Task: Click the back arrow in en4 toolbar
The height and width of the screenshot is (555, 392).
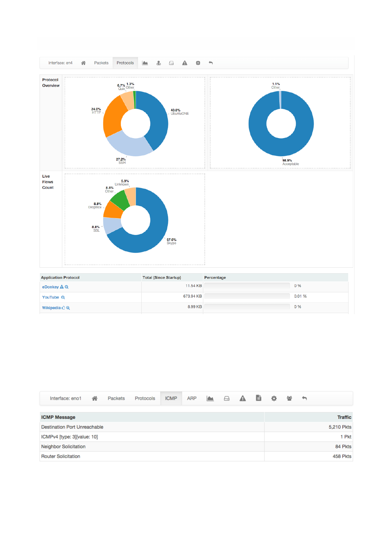Action: click(211, 63)
